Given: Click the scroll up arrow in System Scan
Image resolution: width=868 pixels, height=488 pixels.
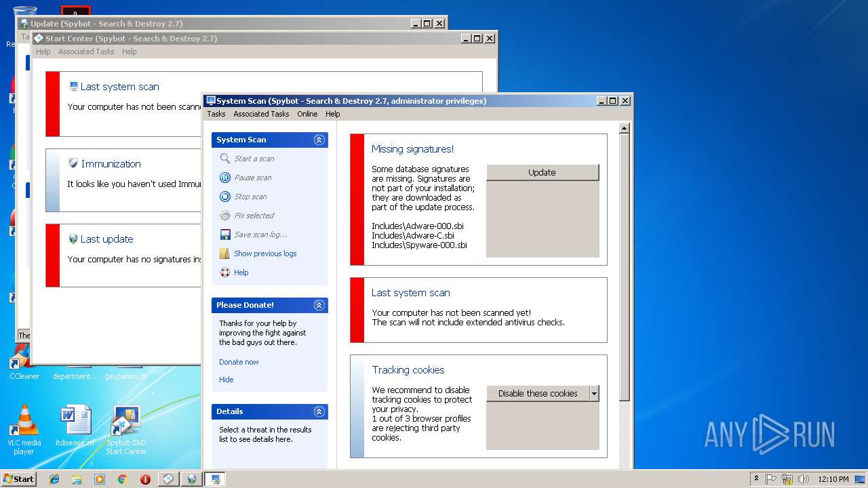Looking at the screenshot, I should (x=625, y=128).
